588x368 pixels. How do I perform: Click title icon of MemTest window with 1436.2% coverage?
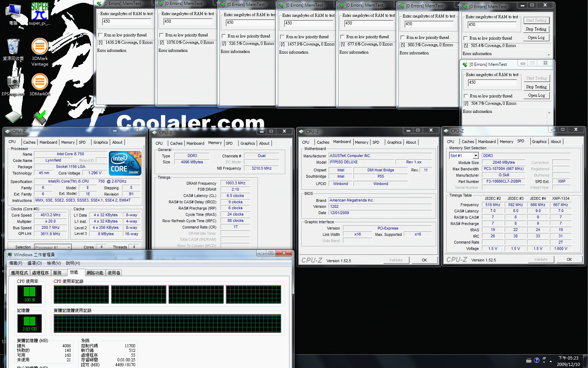(x=99, y=4)
